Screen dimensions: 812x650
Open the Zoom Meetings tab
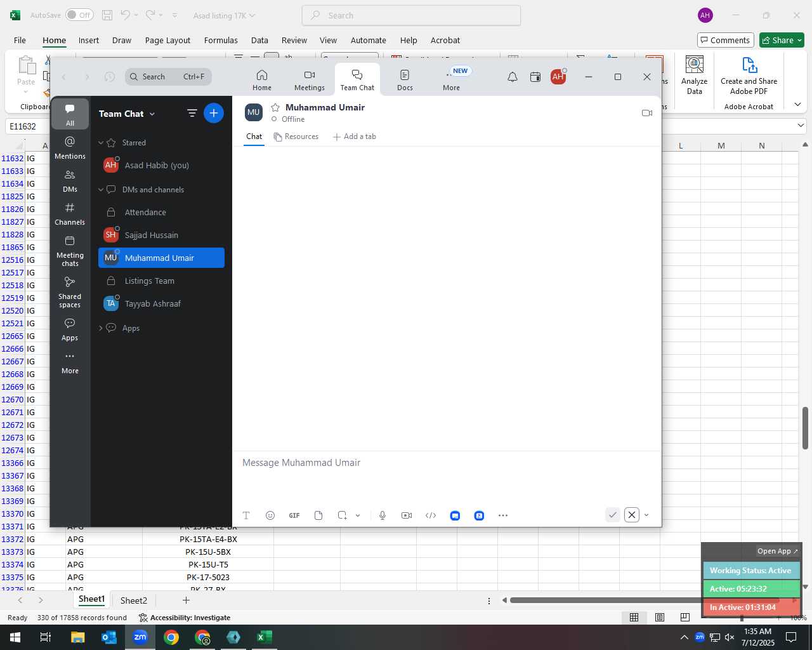point(310,80)
